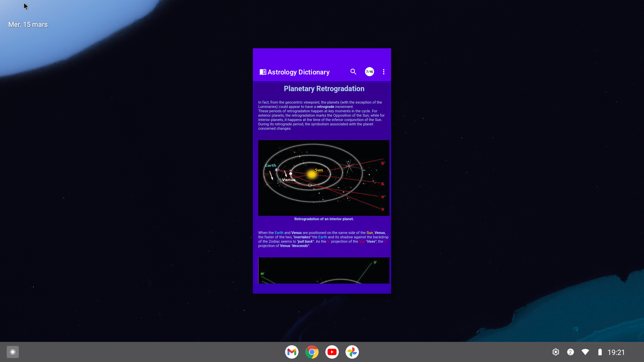This screenshot has width=644, height=362.
Task: Click the Retrogradation of an interior planet caption
Action: [x=324, y=219]
